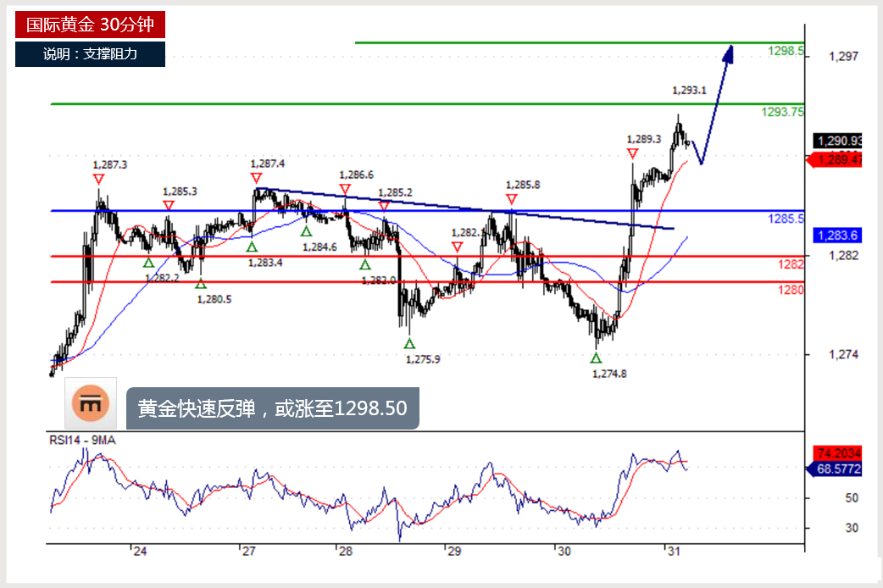Click the red 1,289.47 moving average tag
The width and height of the screenshot is (883, 588).
click(837, 159)
